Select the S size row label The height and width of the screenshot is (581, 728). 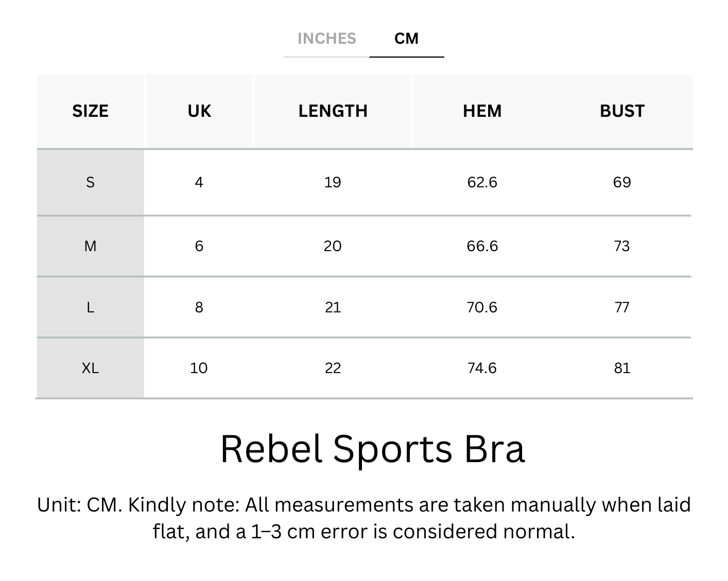[x=90, y=182]
